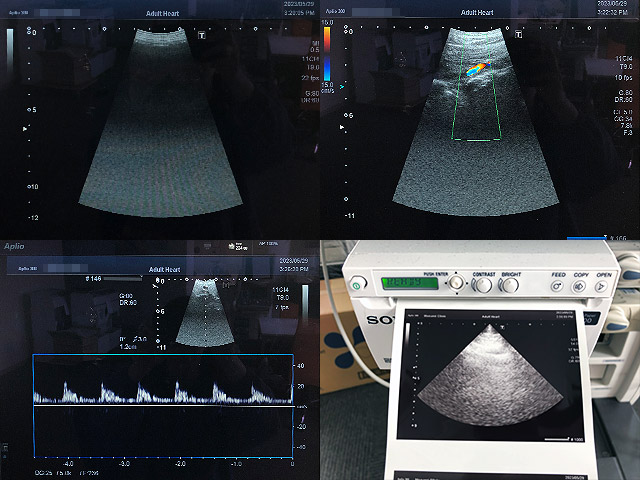Click the '-3.0' time axis label
Viewport: 640px width, 480px height.
tap(124, 464)
